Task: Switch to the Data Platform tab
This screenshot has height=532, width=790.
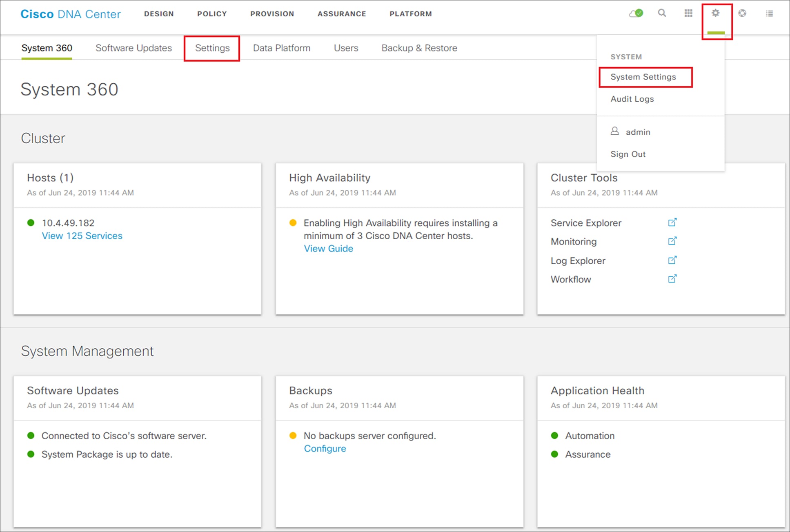Action: (282, 48)
